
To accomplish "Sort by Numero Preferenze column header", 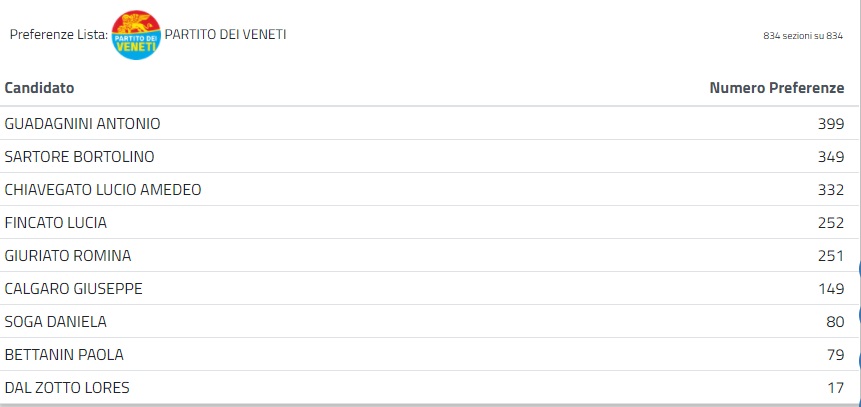I will (x=776, y=88).
